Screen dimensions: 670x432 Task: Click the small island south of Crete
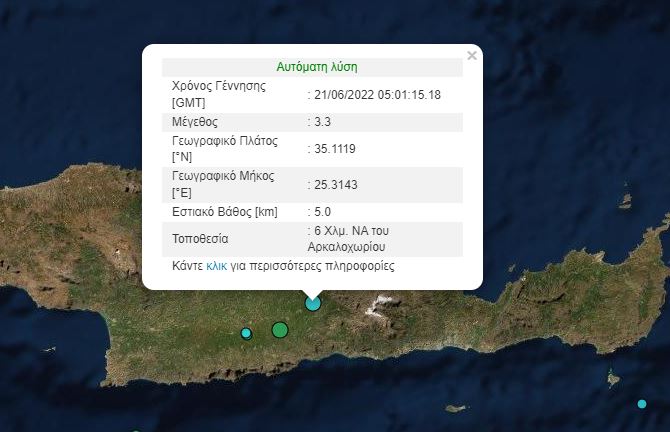456,408
